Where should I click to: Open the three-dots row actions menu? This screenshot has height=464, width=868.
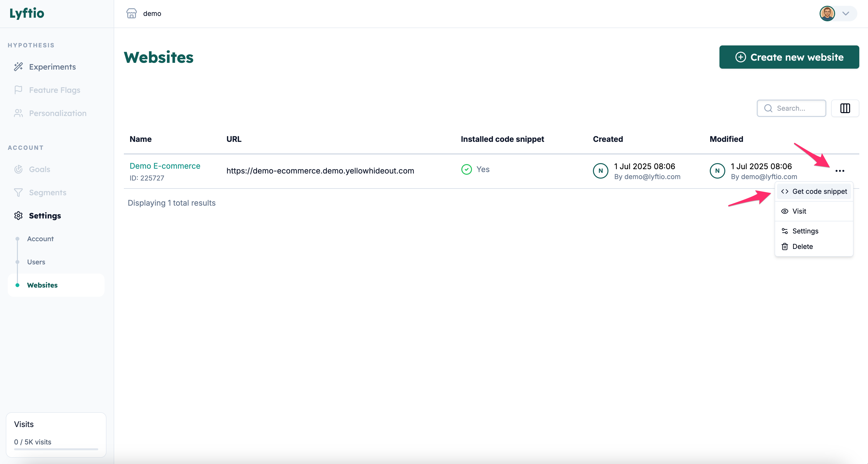pos(839,171)
